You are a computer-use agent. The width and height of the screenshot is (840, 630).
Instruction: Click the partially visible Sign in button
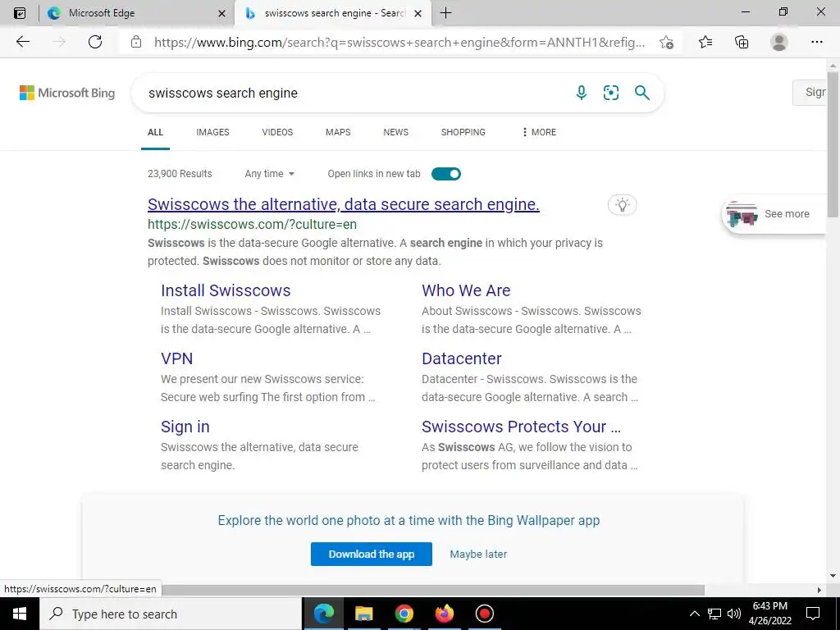(x=810, y=92)
